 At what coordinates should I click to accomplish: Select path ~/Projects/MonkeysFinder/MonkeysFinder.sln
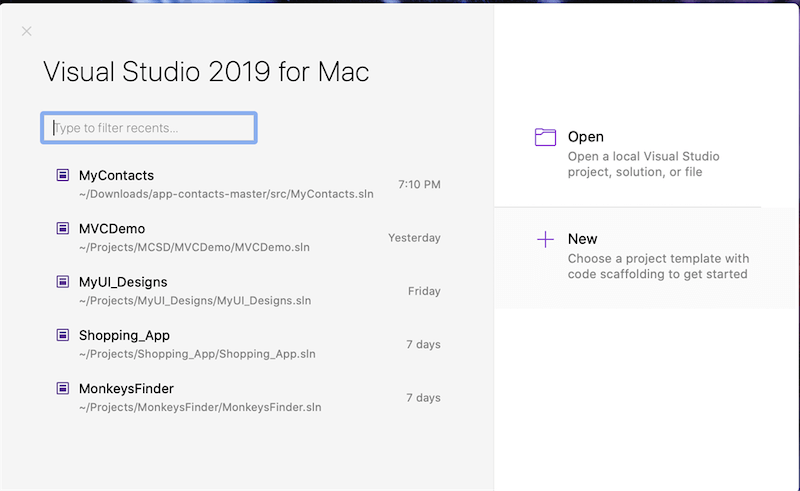tap(201, 407)
